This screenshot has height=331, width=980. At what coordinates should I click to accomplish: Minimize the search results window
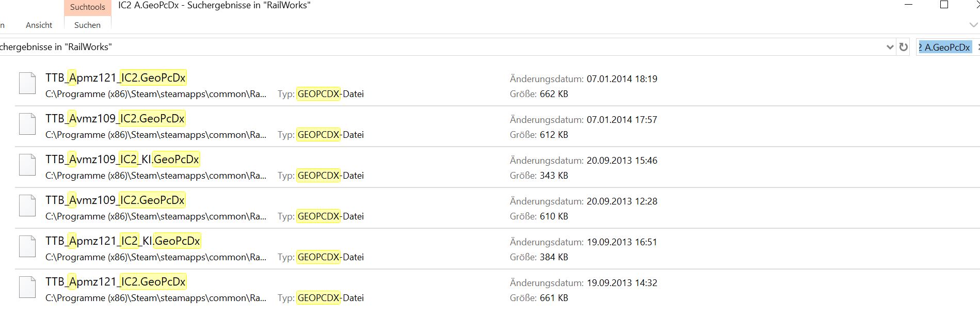[x=909, y=5]
